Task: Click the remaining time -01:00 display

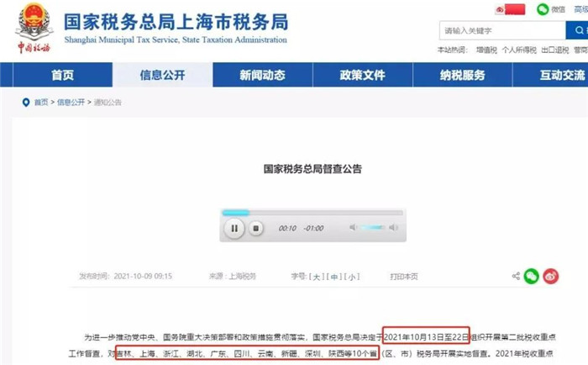Action: 313,228
